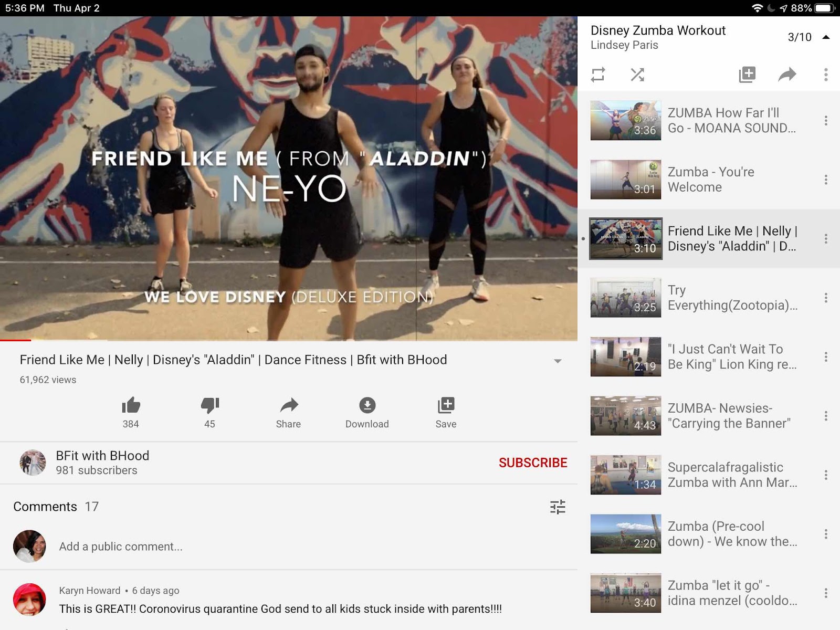Tap the 5:36 PM clock in status bar
The height and width of the screenshot is (630, 840).
point(25,8)
